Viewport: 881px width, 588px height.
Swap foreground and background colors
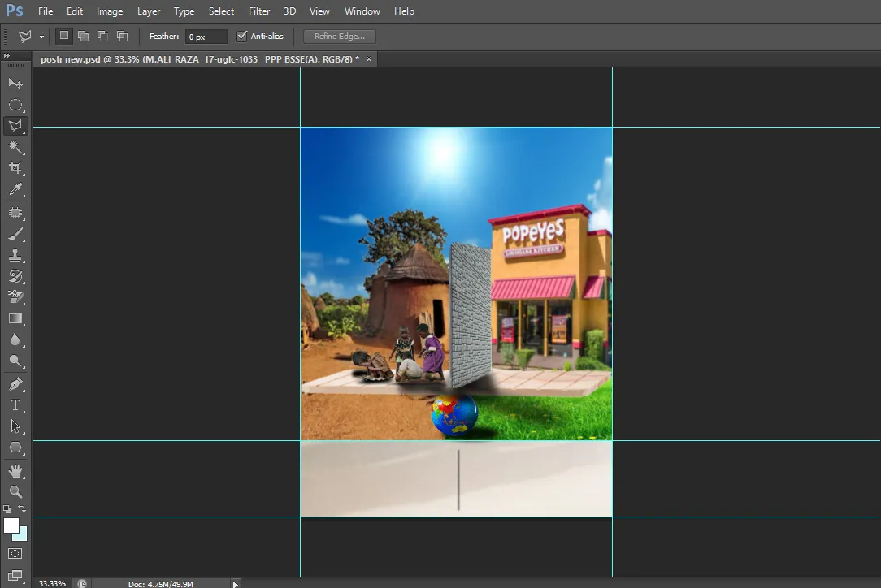click(22, 508)
